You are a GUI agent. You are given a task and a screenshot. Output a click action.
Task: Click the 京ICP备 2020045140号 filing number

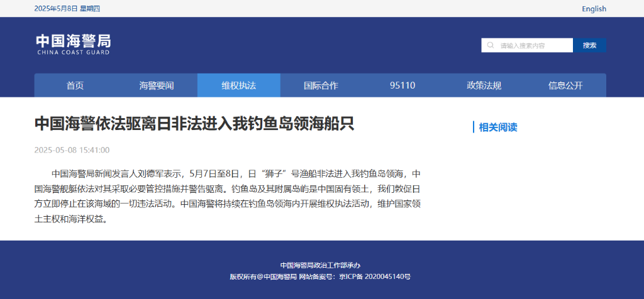(375, 277)
